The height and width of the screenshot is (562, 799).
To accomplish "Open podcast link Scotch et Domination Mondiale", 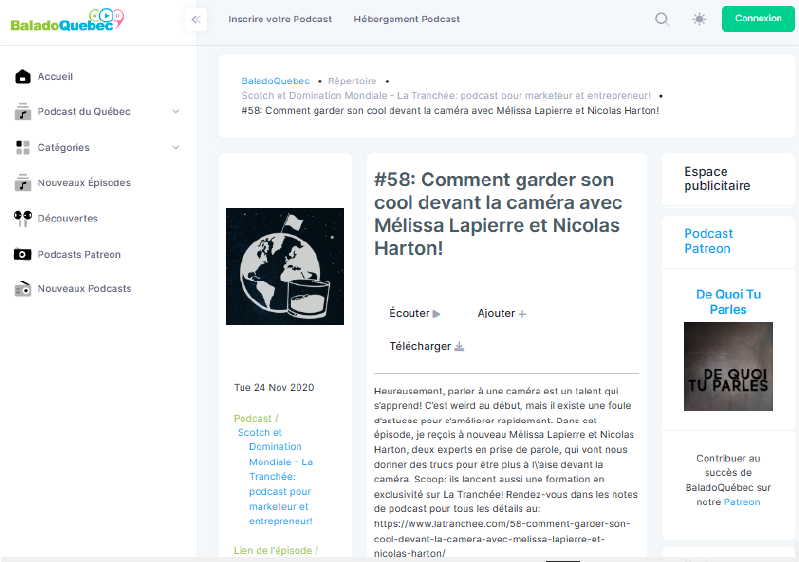I will (x=275, y=476).
